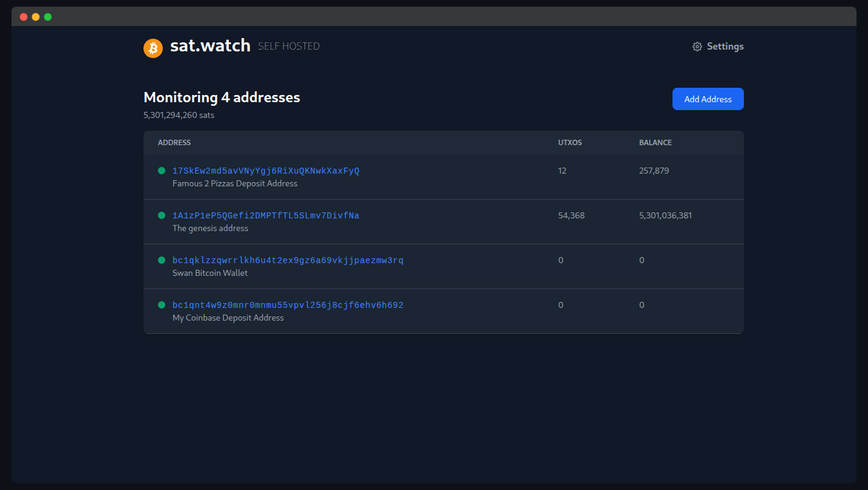Click the balance value 5,301,036,381
The height and width of the screenshot is (490, 868).
coord(665,216)
